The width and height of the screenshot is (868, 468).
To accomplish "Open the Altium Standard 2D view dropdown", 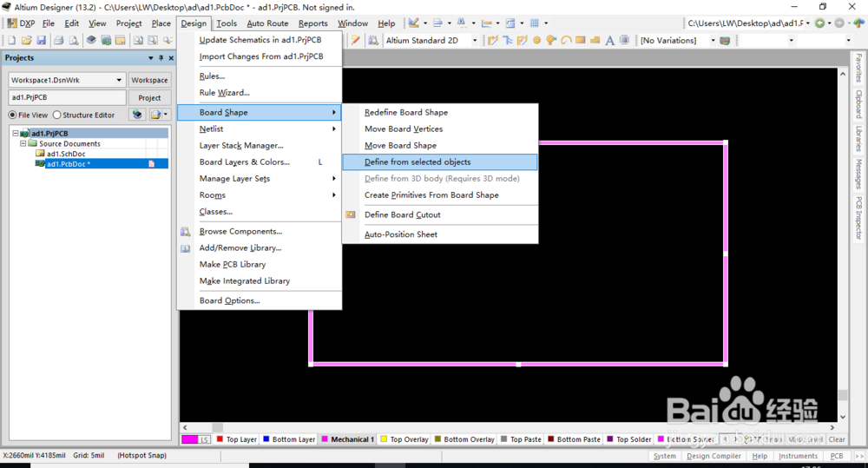I will (475, 40).
